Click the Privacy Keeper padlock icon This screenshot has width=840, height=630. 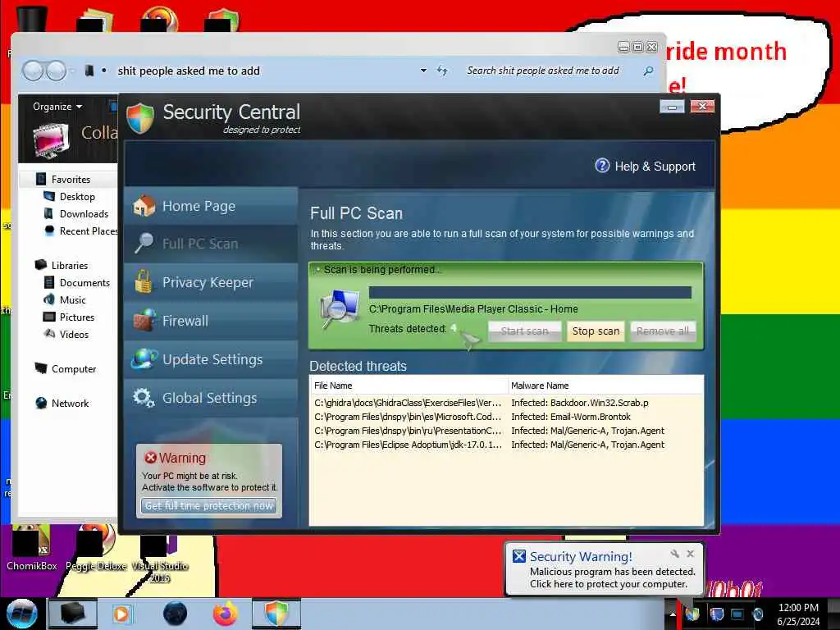pos(143,282)
